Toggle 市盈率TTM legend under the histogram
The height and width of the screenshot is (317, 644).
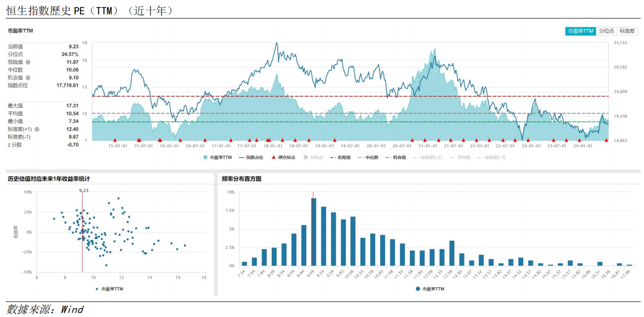(x=430, y=289)
